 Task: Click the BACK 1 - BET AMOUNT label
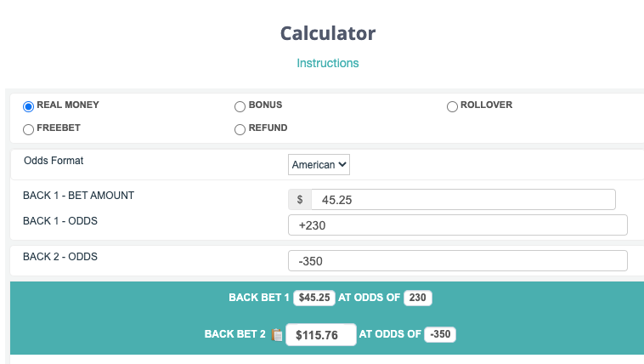pyautogui.click(x=78, y=196)
